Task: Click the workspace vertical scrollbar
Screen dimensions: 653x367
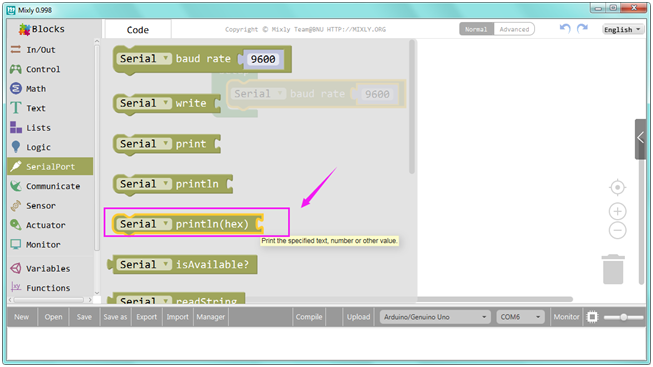Action: pyautogui.click(x=642, y=221)
